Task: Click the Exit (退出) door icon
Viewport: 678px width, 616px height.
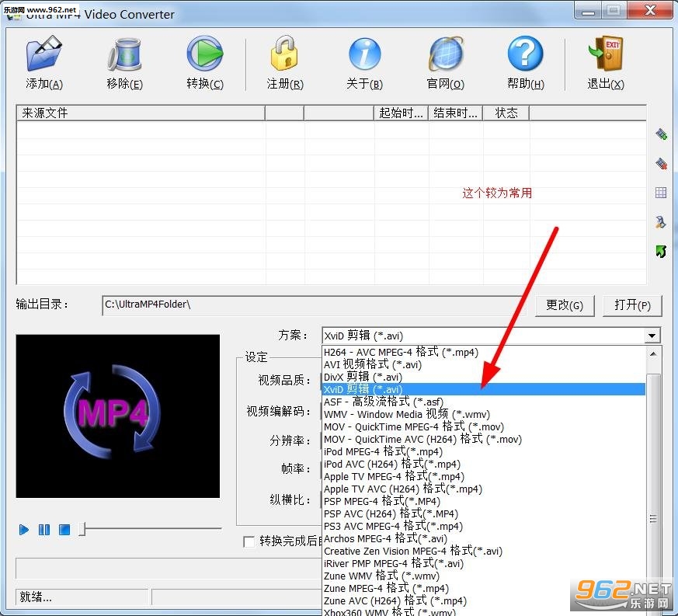Action: (x=605, y=53)
